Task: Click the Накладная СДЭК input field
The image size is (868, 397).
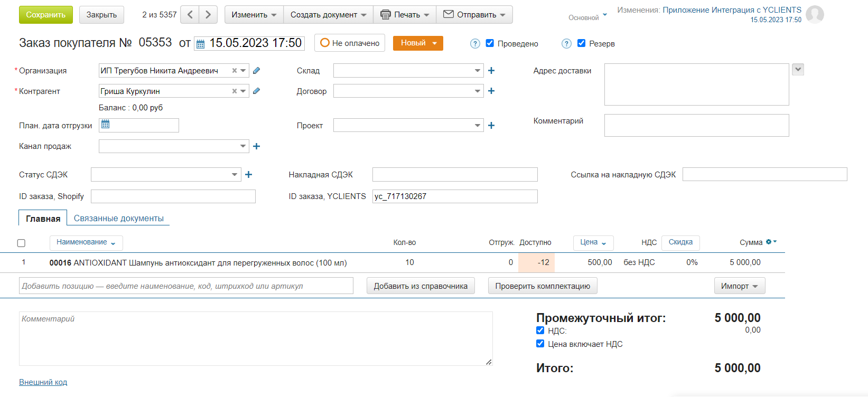Action: [x=455, y=174]
